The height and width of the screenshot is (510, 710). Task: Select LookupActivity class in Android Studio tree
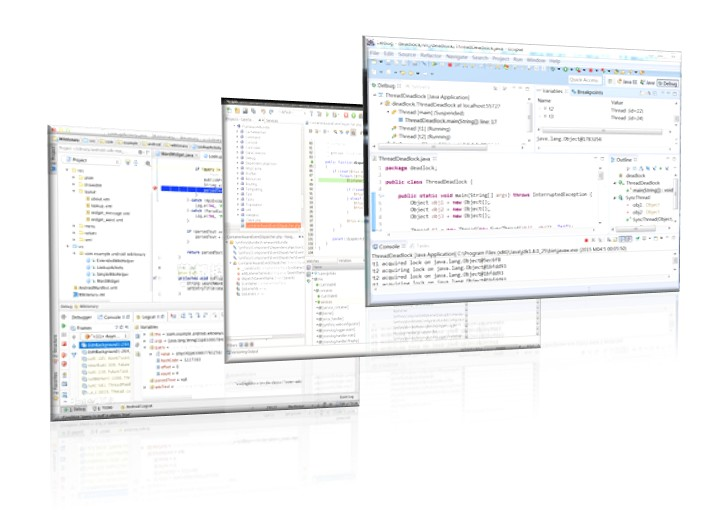(106, 267)
